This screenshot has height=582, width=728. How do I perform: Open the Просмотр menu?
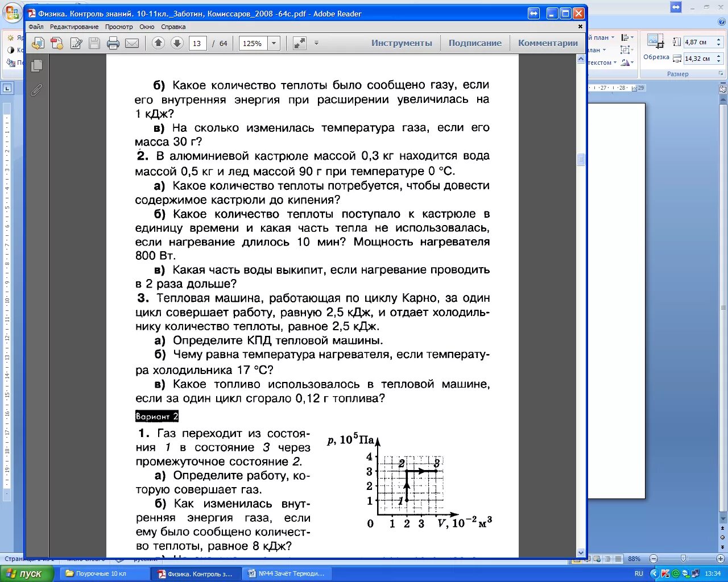pyautogui.click(x=119, y=27)
